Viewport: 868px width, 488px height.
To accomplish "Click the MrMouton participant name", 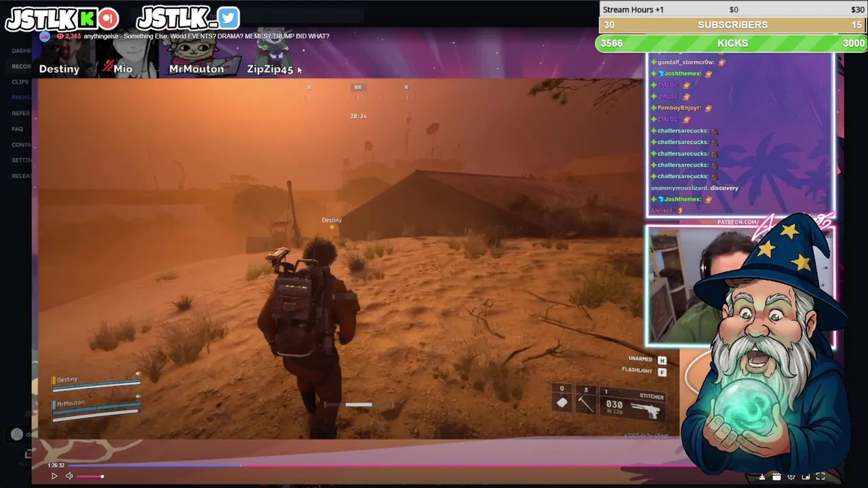I will [x=196, y=68].
